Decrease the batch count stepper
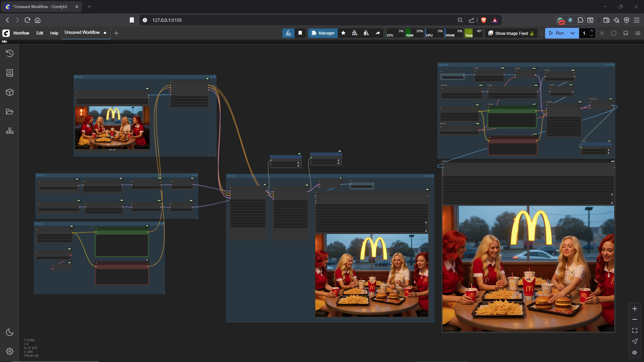The height and width of the screenshot is (362, 644). [592, 35]
